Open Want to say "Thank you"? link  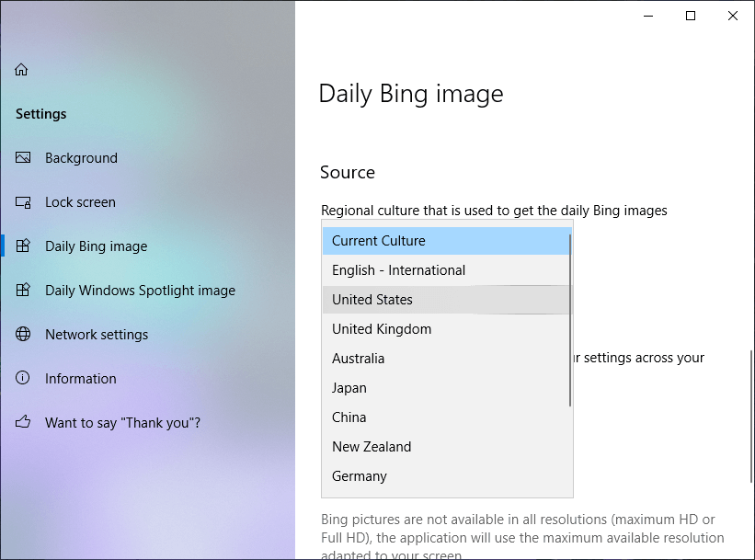pos(122,423)
